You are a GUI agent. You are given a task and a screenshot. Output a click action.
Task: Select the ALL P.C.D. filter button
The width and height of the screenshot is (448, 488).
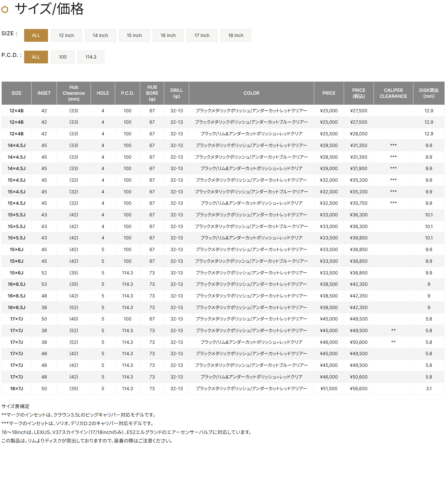point(36,57)
